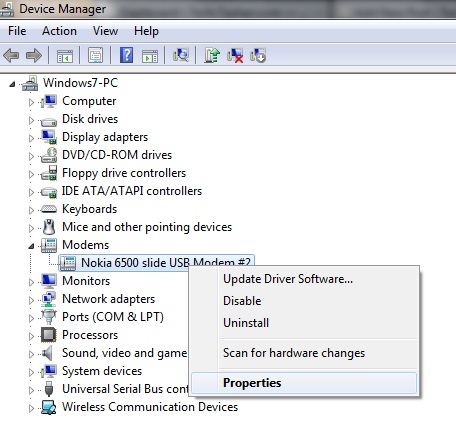Click the Scan for hardware changes toolbar icon
This screenshot has height=422, width=456.
pyautogui.click(x=181, y=55)
